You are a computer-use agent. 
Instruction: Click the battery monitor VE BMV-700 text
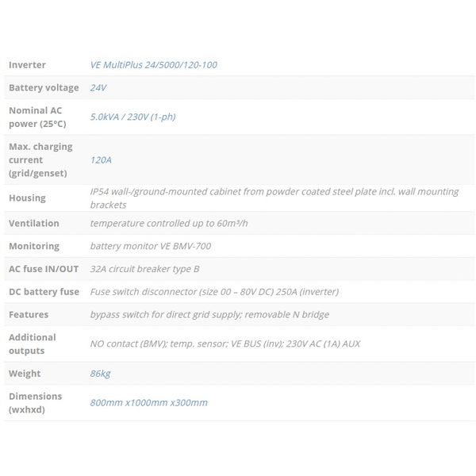coord(151,246)
